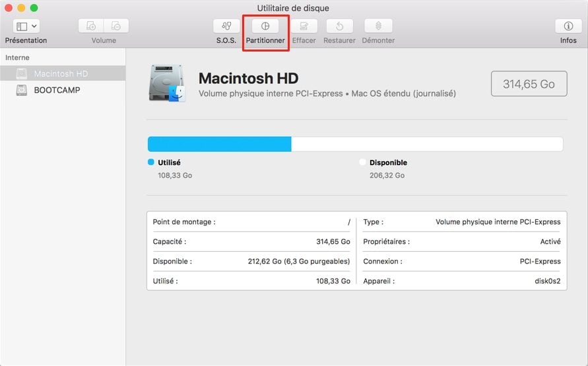Click the blue used space bar
The image size is (588, 366).
pyautogui.click(x=219, y=144)
